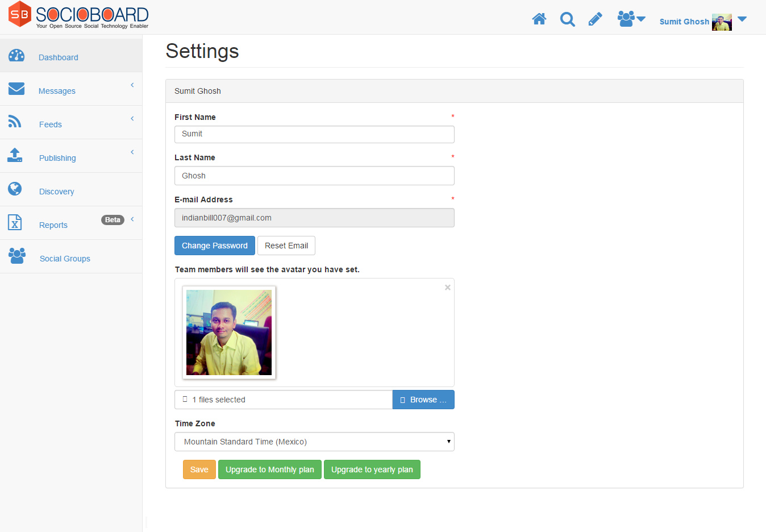Click the Reports spreadsheet icon
The image size is (766, 532).
[x=15, y=222]
